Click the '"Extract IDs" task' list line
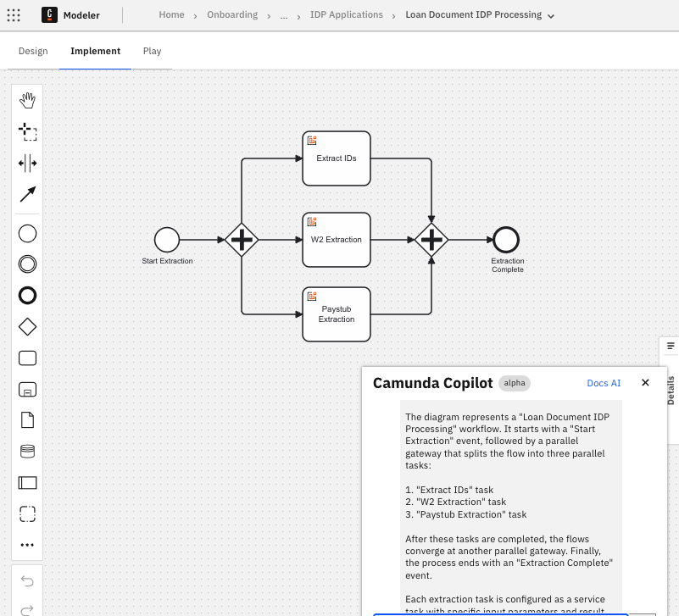The image size is (679, 616). pos(449,490)
